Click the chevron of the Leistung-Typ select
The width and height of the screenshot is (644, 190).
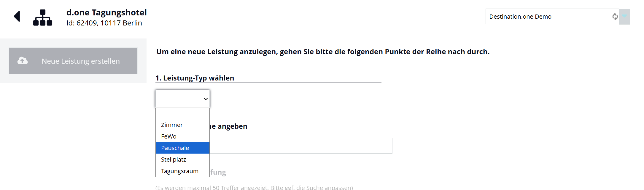click(206, 99)
